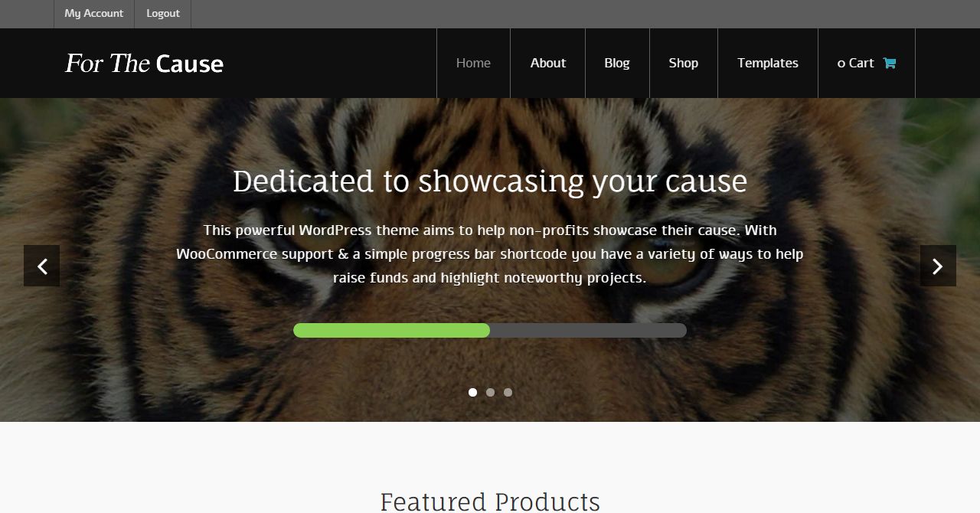Open the My Account link

tap(94, 14)
